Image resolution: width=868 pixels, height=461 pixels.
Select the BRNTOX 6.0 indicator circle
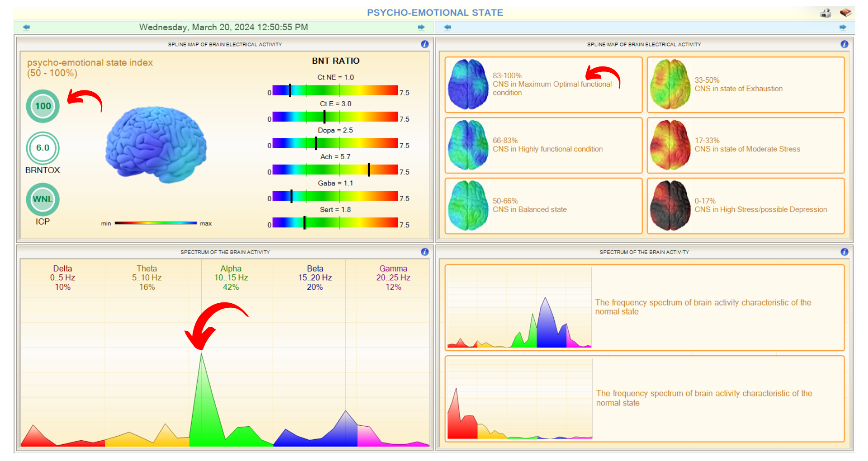[x=43, y=148]
